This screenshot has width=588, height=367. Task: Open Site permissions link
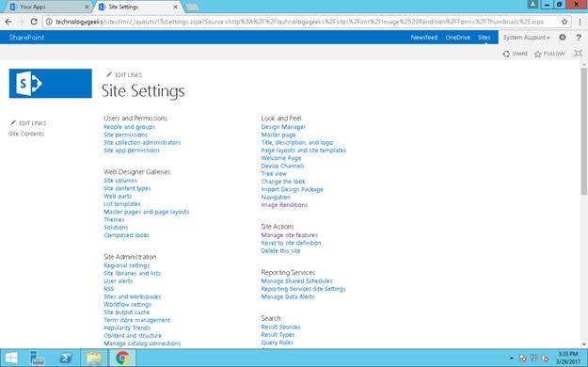[x=125, y=135]
